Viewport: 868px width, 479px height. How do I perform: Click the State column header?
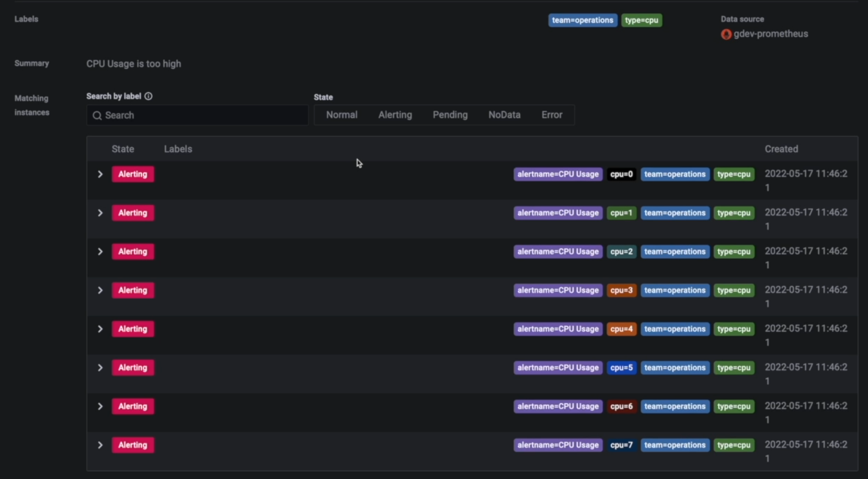122,149
